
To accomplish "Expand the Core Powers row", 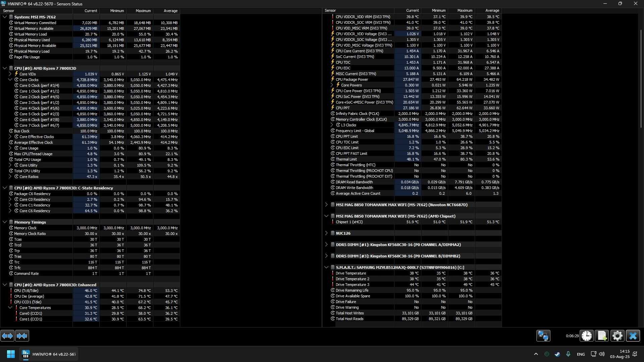I will tap(332, 85).
